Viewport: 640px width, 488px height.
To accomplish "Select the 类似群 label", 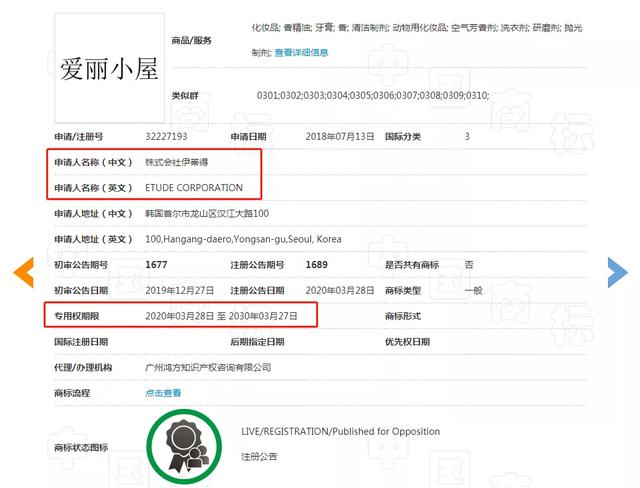I will [x=185, y=95].
